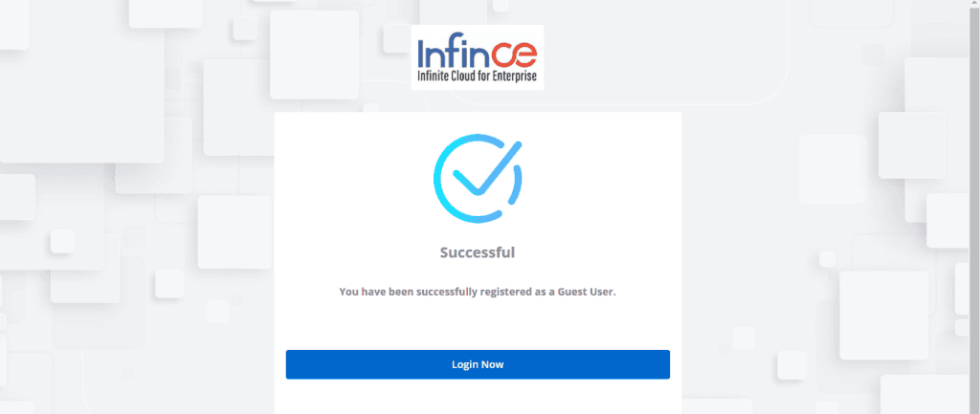The height and width of the screenshot is (414, 980).
Task: Click the red 'ce' letters in the logo
Action: pos(513,54)
